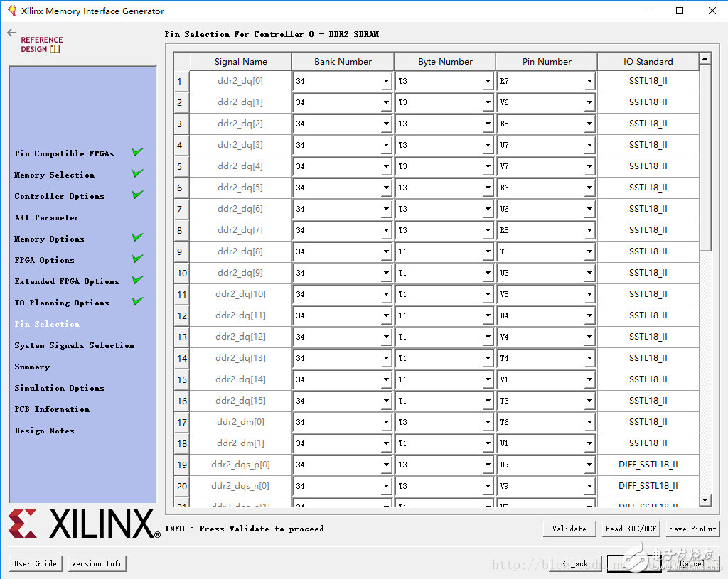
Task: Go to Memory Selection step
Action: click(x=54, y=175)
